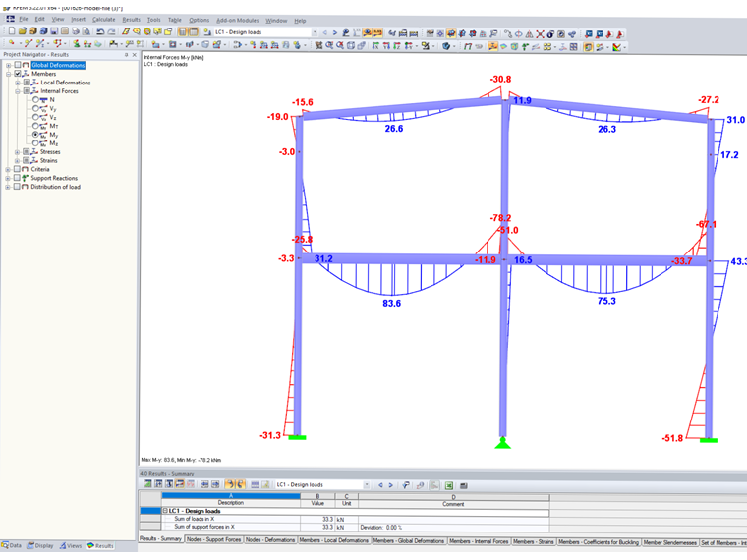747x560 pixels.
Task: Click the red X delete results icon
Action: (x=540, y=34)
